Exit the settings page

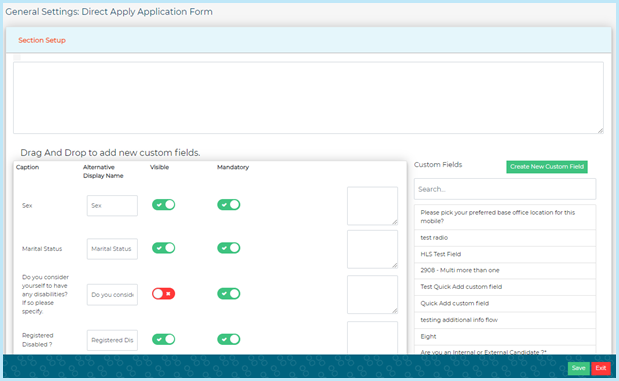601,368
